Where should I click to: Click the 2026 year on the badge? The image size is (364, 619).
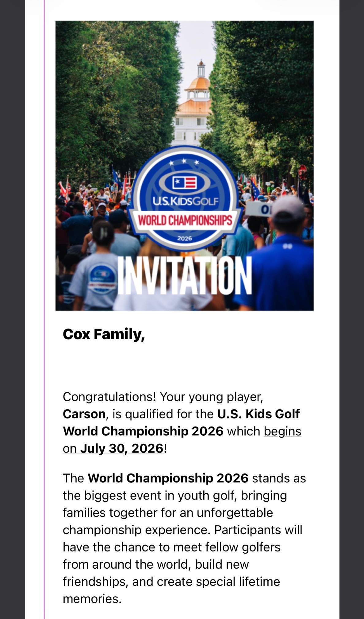(185, 238)
